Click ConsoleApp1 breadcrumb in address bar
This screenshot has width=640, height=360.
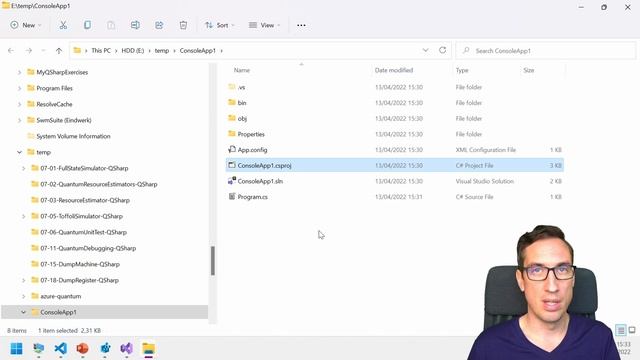[198, 51]
